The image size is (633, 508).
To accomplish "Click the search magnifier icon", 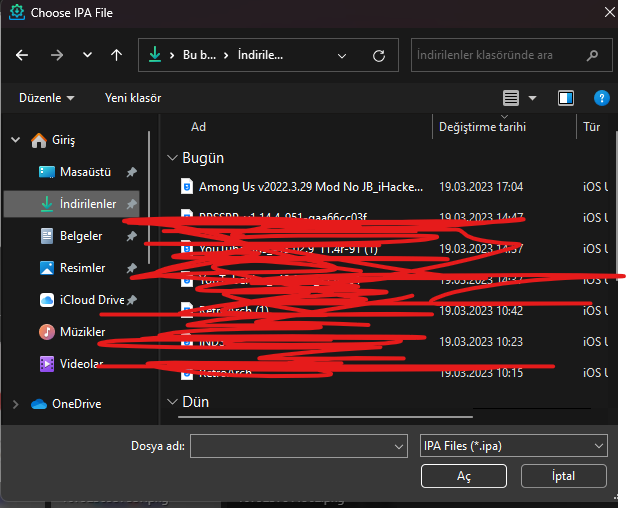I will pos(592,55).
